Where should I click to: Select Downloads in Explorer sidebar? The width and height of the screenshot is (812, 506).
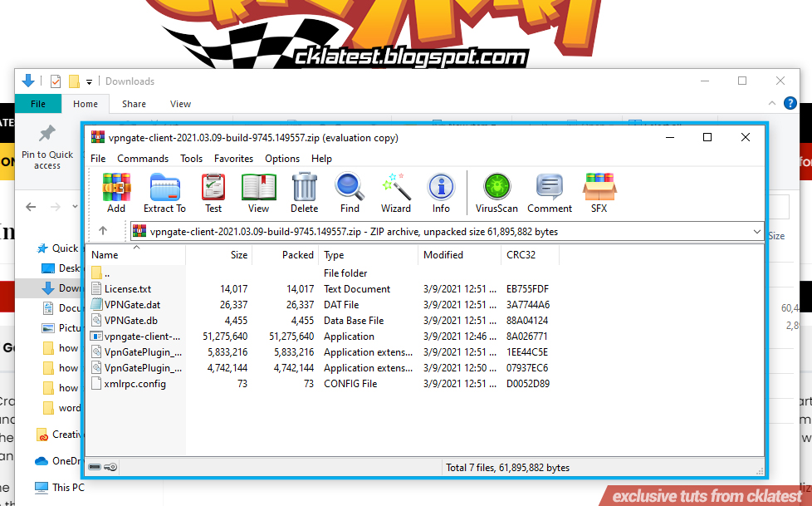pos(61,287)
